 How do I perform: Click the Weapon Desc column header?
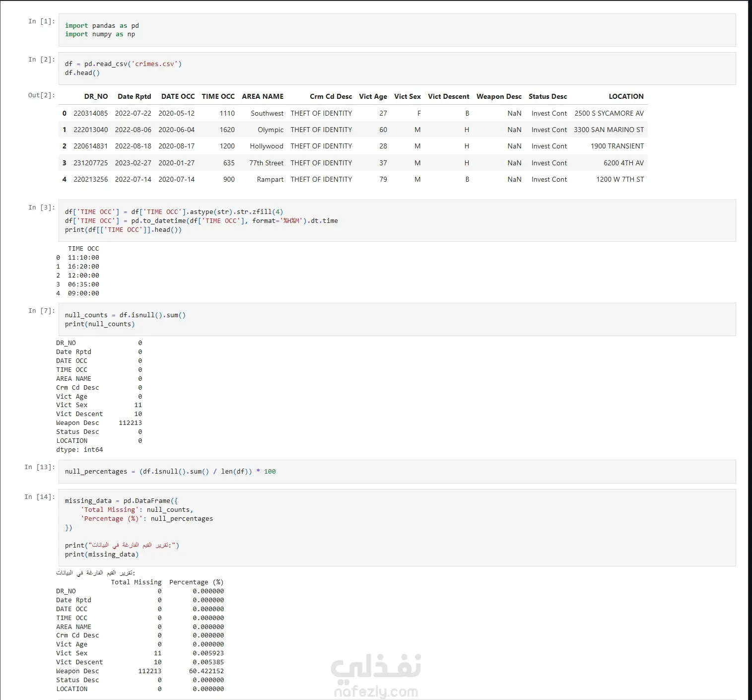point(499,96)
